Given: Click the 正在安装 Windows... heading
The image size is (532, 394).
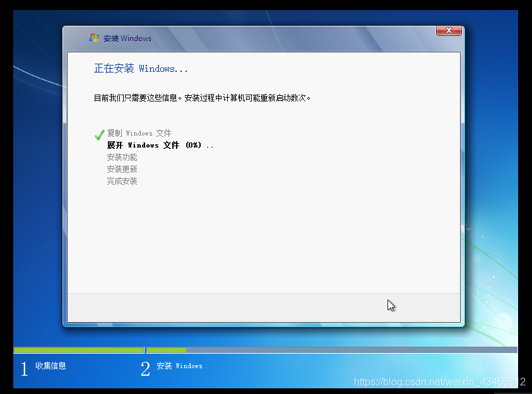Looking at the screenshot, I should (141, 69).
